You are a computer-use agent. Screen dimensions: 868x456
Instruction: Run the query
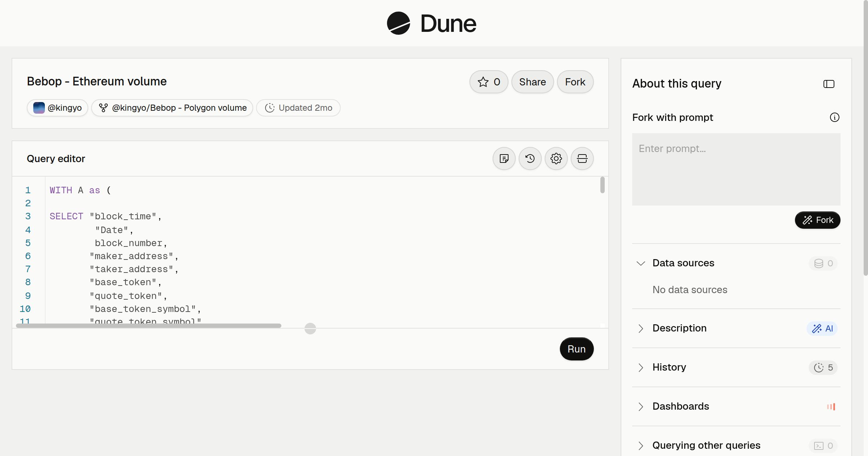(576, 349)
